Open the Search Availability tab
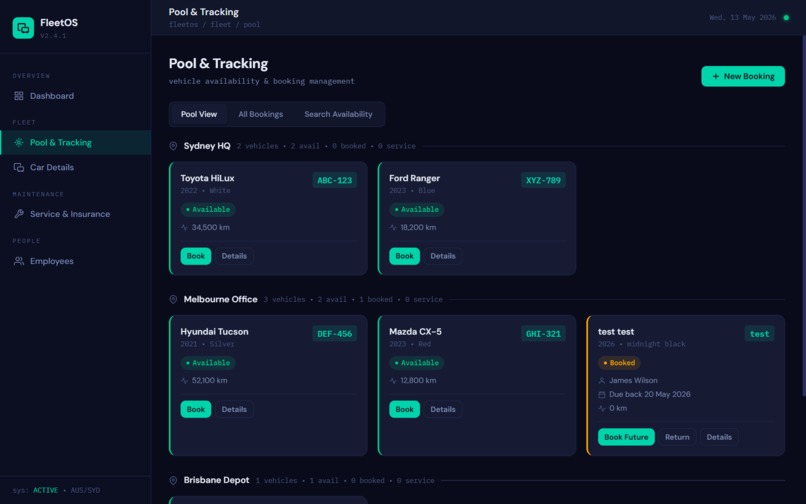806x504 pixels. click(338, 114)
